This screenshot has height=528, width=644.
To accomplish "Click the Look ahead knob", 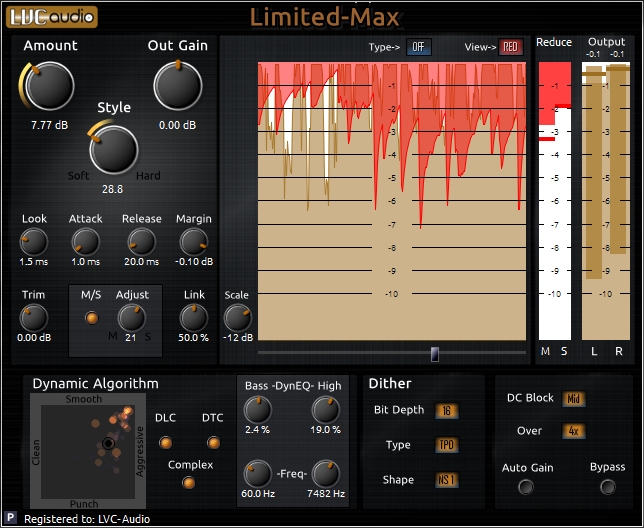I will point(34,241).
